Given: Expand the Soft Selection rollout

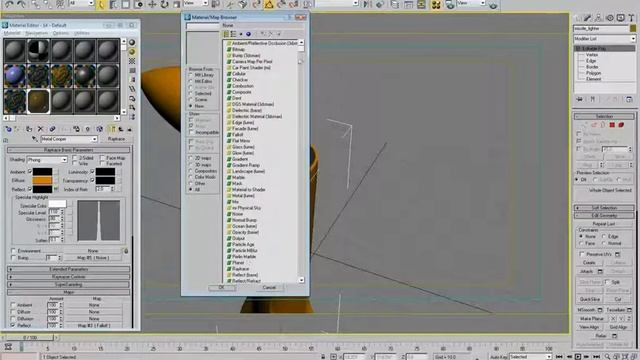Looking at the screenshot, I should pos(604,208).
